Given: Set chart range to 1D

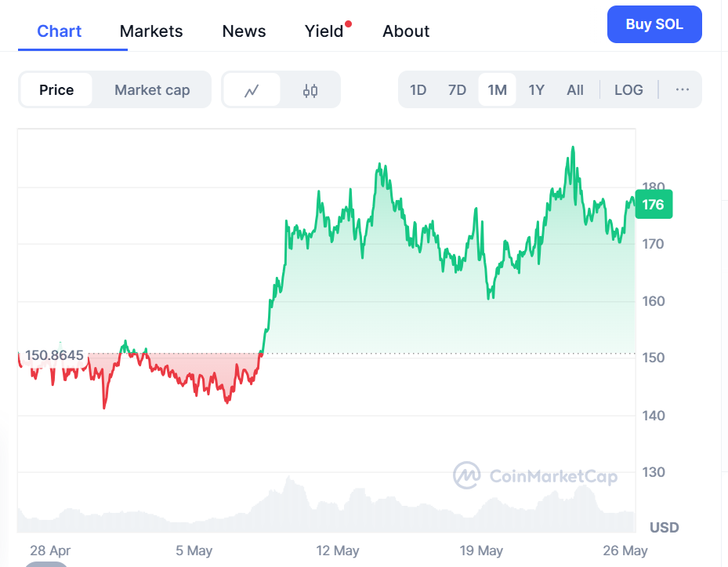Looking at the screenshot, I should 418,89.
